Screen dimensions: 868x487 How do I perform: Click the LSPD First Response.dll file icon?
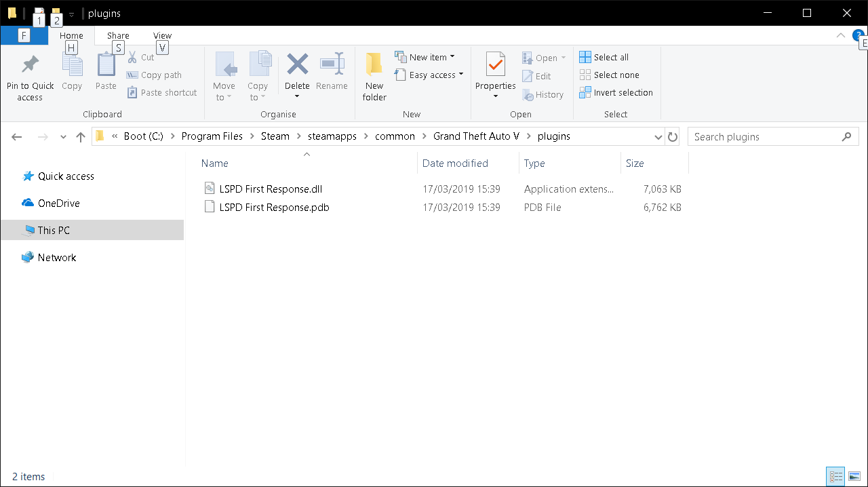(x=210, y=189)
